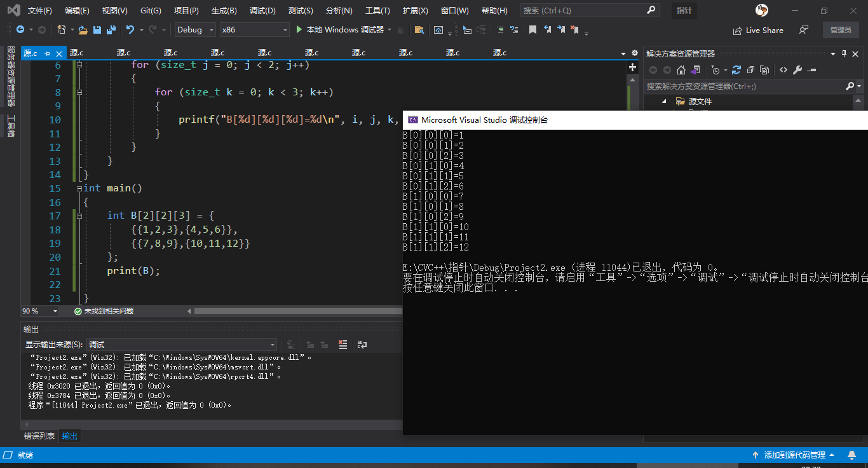Switch views icon in Solution Explorer

pyautogui.click(x=696, y=70)
